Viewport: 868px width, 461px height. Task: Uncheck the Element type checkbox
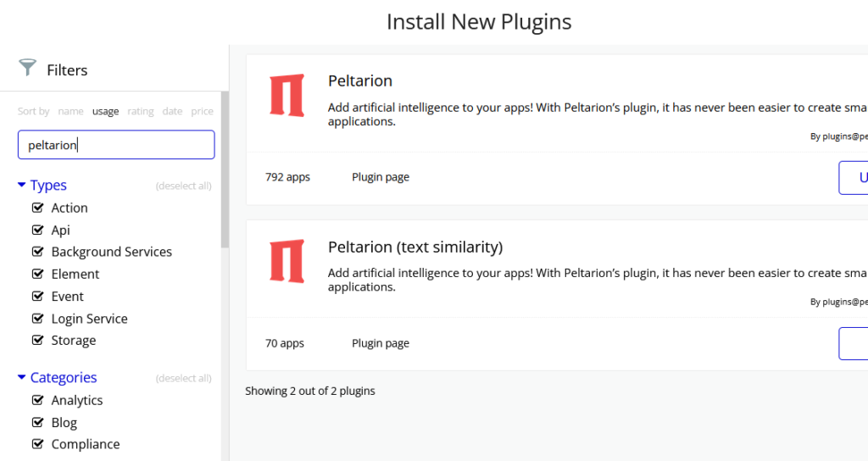[x=37, y=274]
